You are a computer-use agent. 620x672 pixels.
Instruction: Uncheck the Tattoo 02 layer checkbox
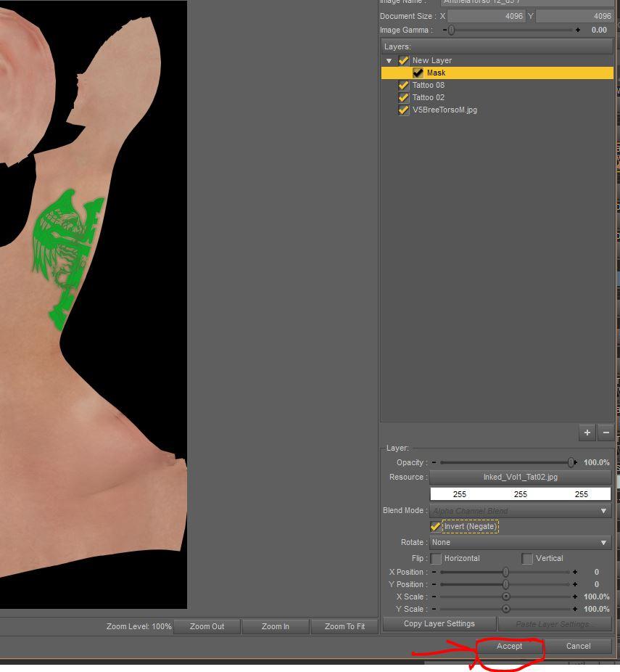point(403,98)
